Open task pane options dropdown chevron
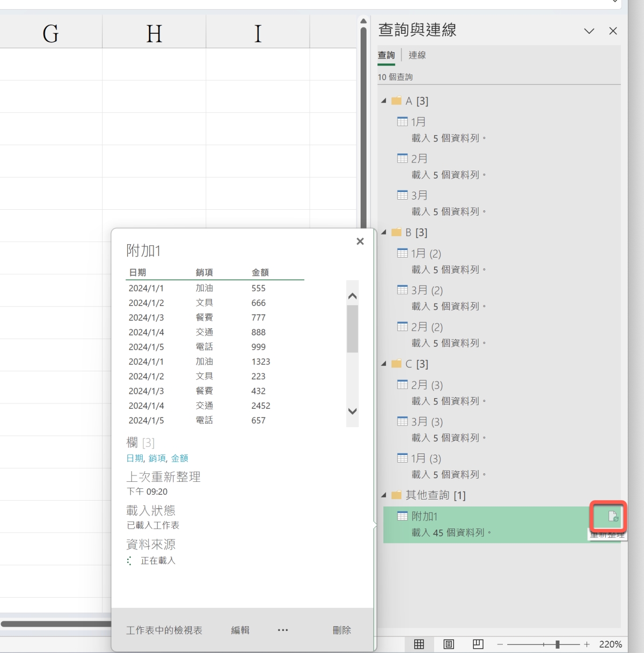Viewport: 644px width, 653px height. tap(589, 31)
